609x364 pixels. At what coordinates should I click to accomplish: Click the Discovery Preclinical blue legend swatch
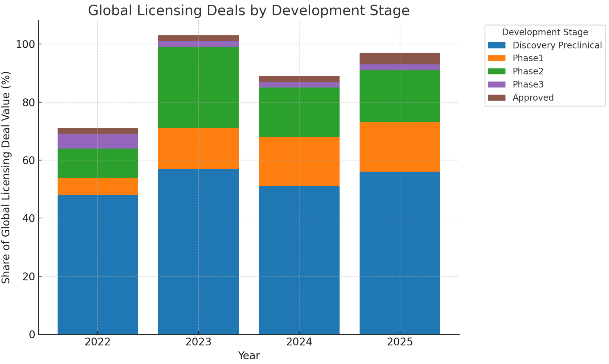click(496, 45)
